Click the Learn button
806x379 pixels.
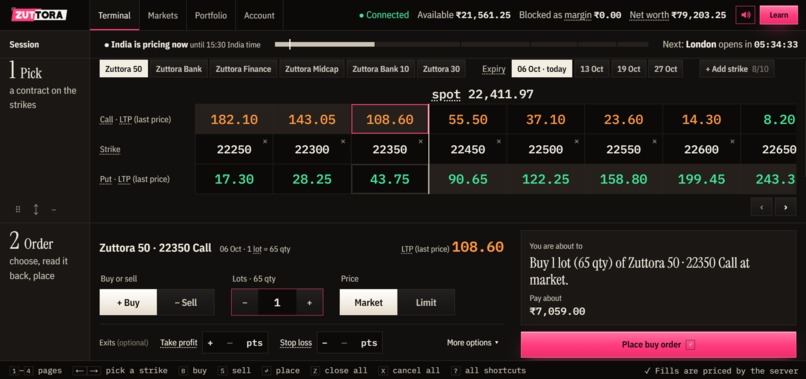(778, 15)
